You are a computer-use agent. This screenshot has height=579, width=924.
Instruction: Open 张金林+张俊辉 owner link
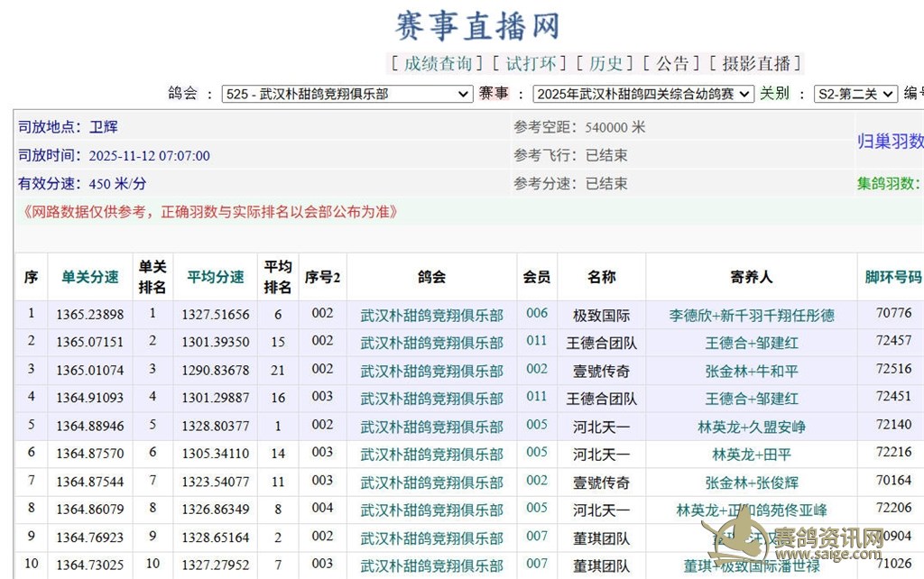point(751,482)
